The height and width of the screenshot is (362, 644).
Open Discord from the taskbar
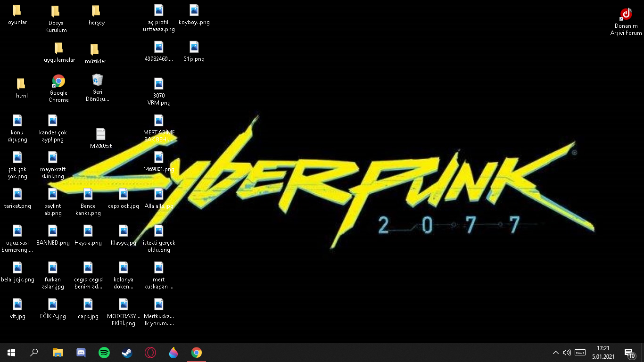tap(81, 353)
